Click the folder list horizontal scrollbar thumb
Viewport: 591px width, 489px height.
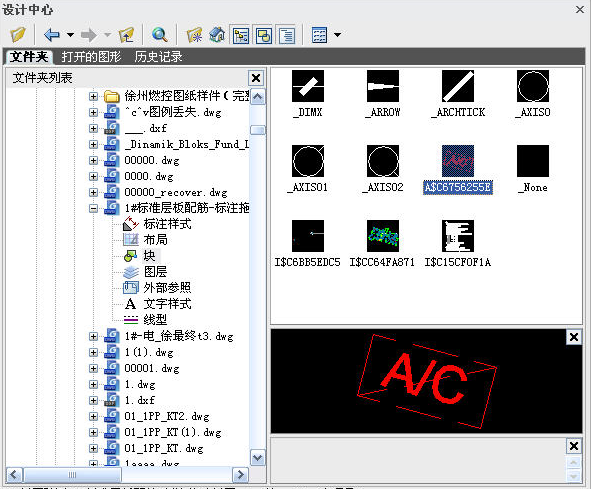[x=72, y=474]
